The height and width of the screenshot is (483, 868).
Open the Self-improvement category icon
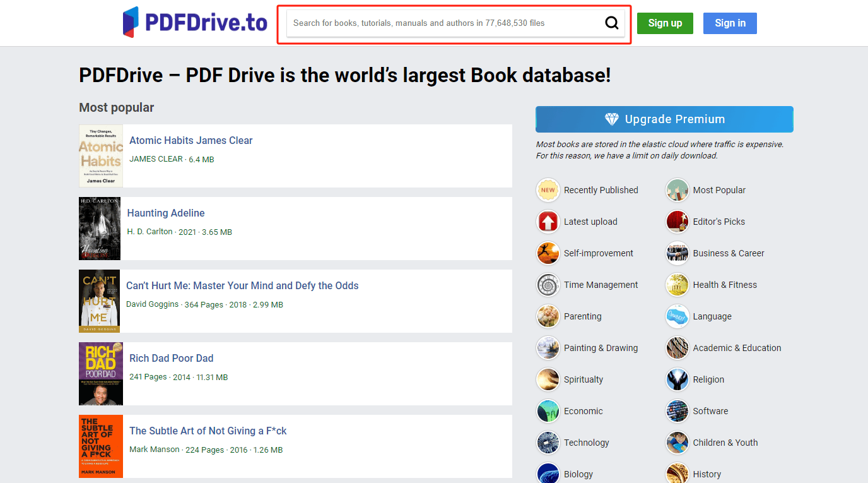[x=548, y=253]
